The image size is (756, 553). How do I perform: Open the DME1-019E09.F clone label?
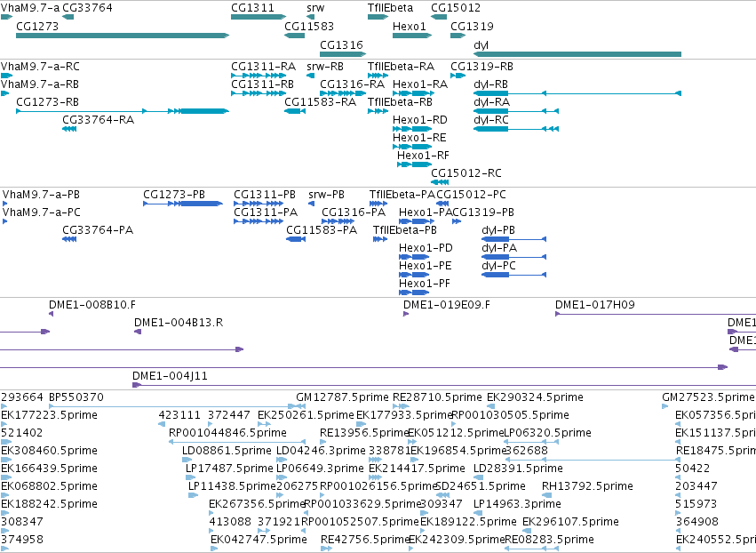[x=447, y=306]
